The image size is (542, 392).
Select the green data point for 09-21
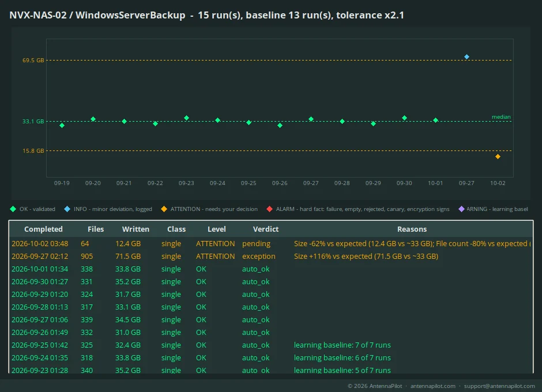click(x=124, y=121)
